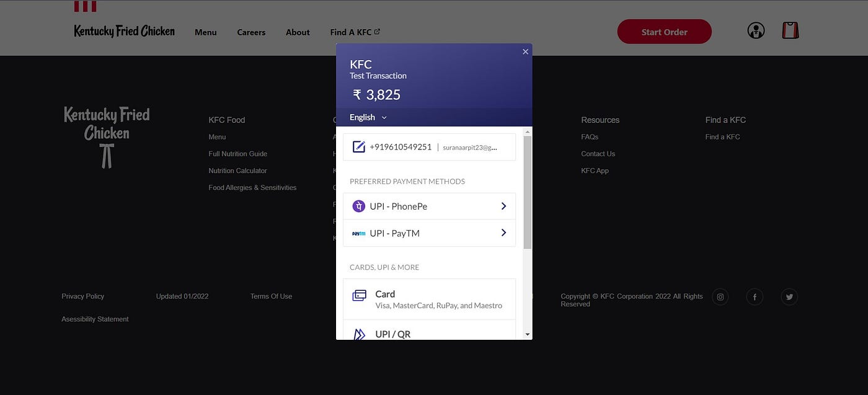Select the UPI - PhonePe payment icon
Image resolution: width=868 pixels, height=395 pixels.
pos(358,205)
